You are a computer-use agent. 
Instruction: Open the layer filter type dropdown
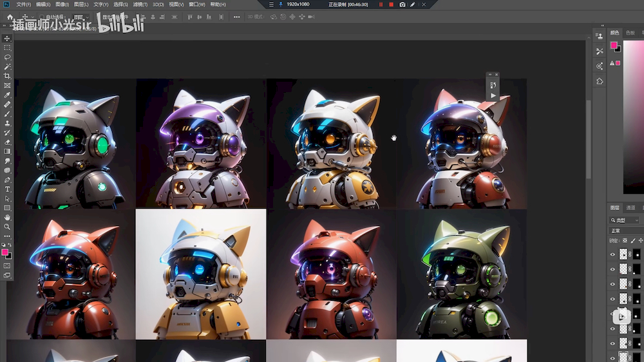(624, 221)
